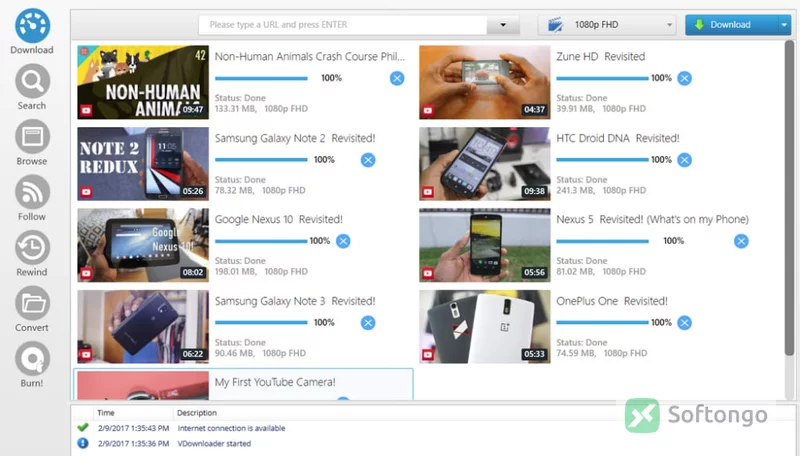Click YouTube icon on Google Nexus 10 thumbnail

coord(86,273)
